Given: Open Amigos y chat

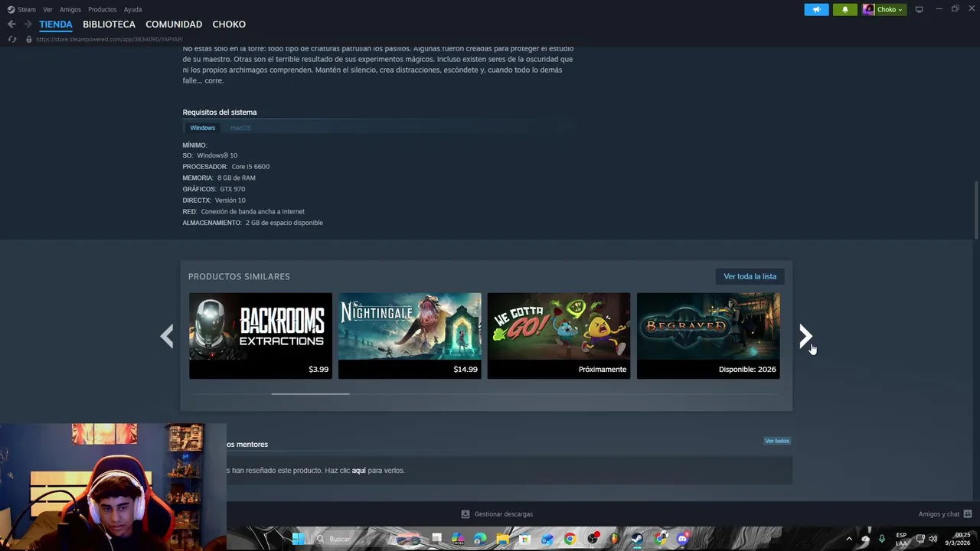Looking at the screenshot, I should 939,514.
